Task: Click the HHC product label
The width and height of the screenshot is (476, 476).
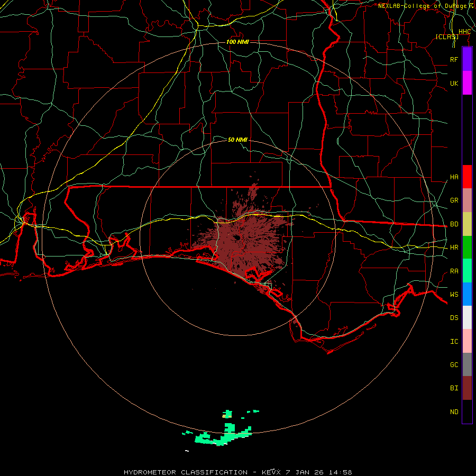Action: coord(464,32)
